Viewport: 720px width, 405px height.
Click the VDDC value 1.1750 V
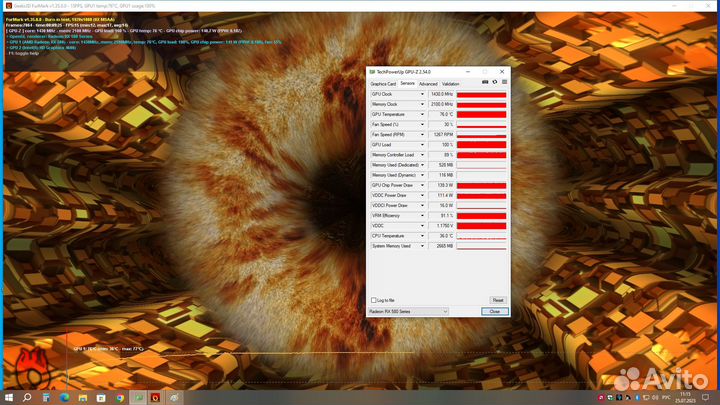pyautogui.click(x=441, y=225)
